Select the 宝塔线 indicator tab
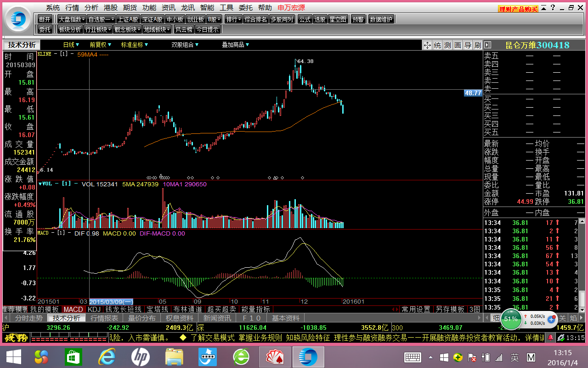Viewport: 588px width, 368px height. point(158,309)
